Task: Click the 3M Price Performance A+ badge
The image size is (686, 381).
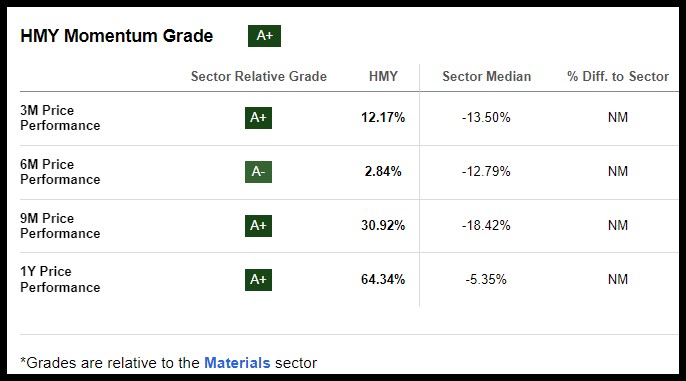Action: 258,118
